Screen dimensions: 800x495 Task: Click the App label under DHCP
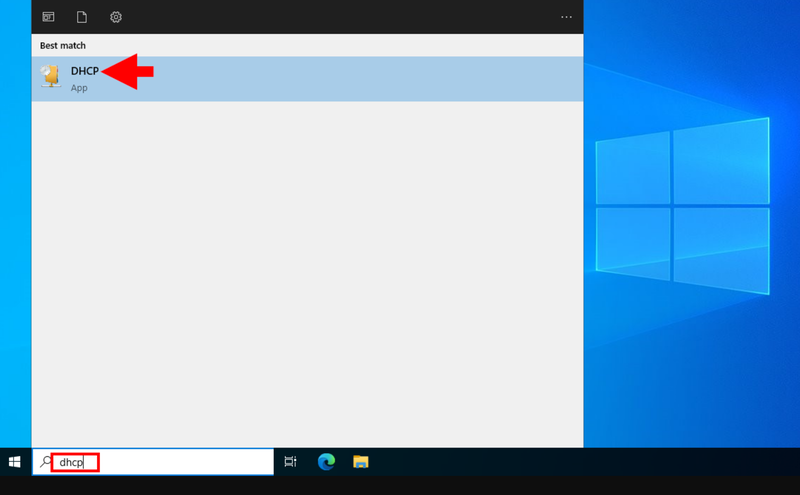79,88
